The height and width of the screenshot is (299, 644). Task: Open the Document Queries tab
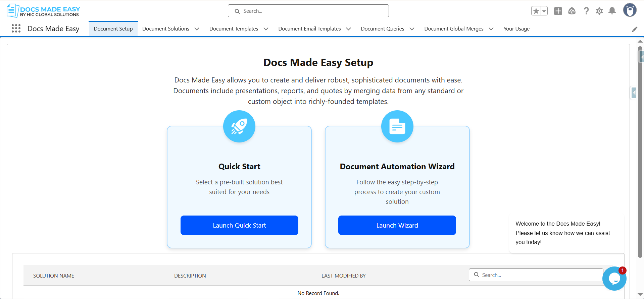pos(383,29)
